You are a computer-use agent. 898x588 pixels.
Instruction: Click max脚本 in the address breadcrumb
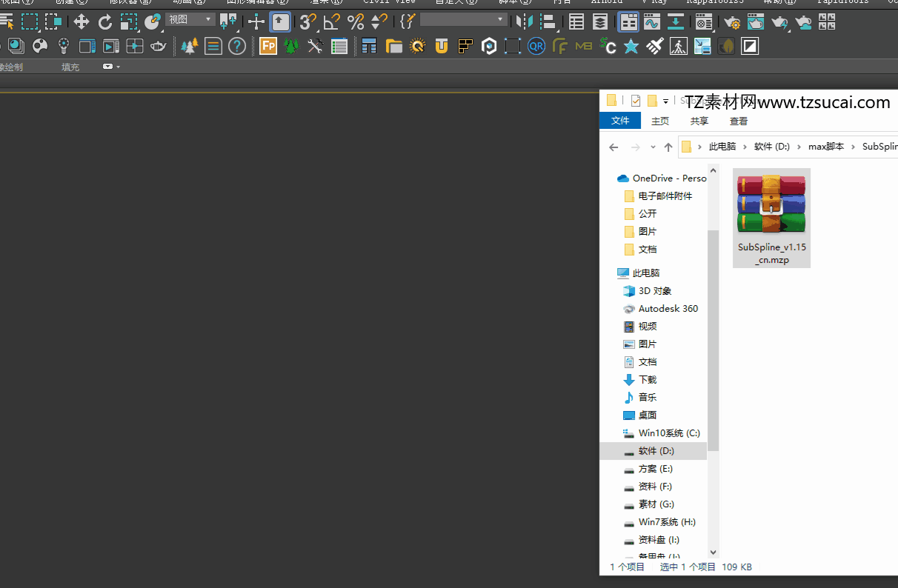pos(825,147)
